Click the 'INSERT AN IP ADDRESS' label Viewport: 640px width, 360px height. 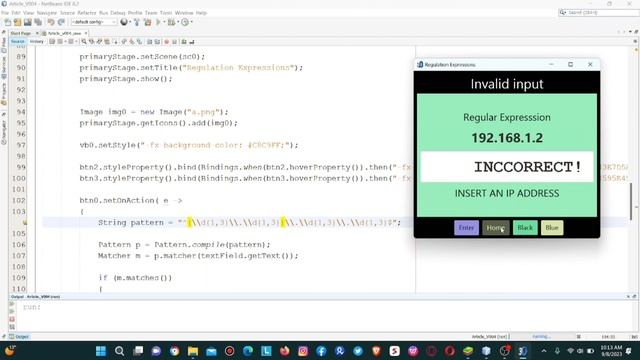coord(507,193)
